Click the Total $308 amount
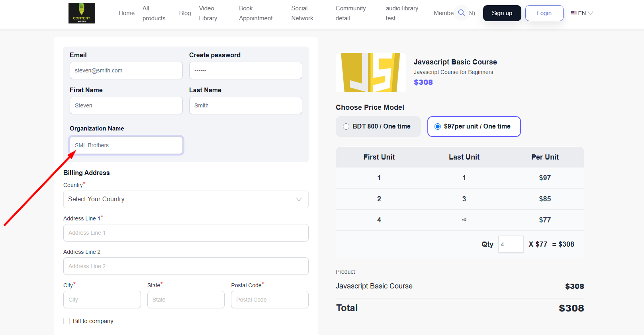This screenshot has height=335, width=644. coord(571,308)
